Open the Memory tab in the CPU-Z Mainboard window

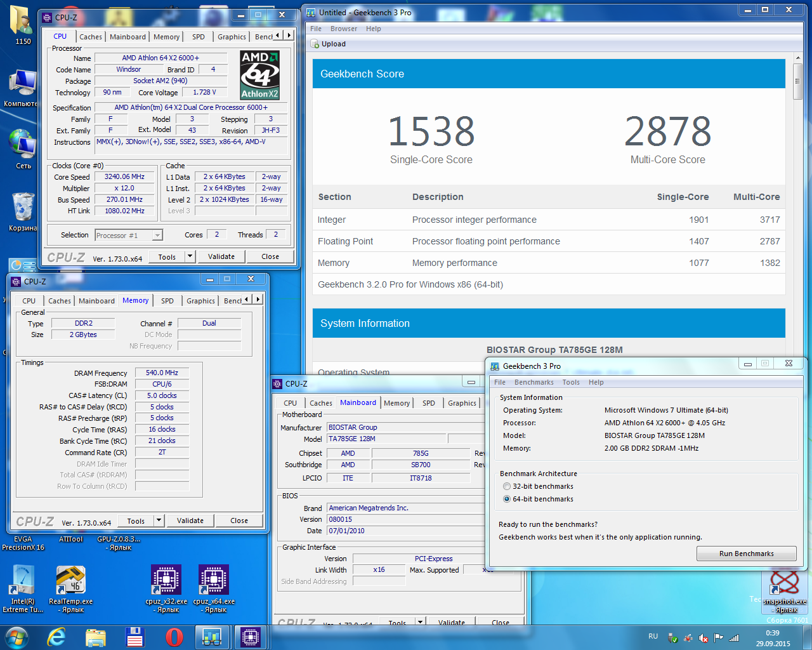tap(397, 403)
